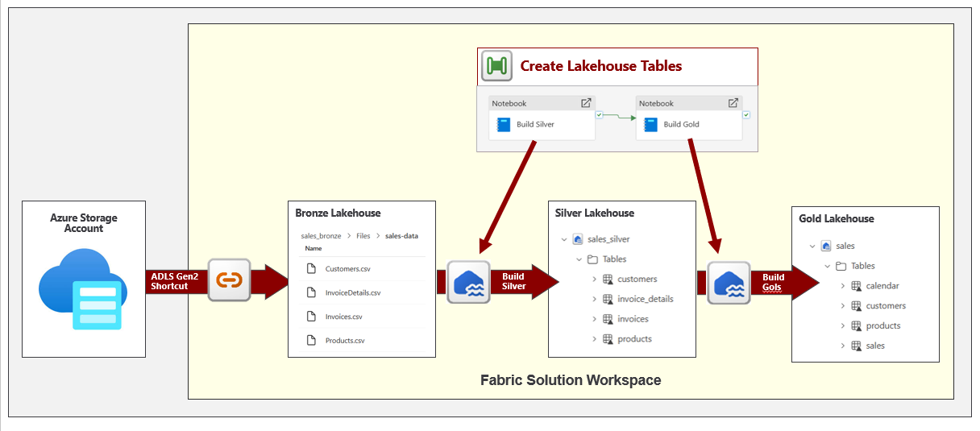Viewport: 980px width, 431px height.
Task: Open the Invoices.csv file
Action: pyautogui.click(x=343, y=317)
